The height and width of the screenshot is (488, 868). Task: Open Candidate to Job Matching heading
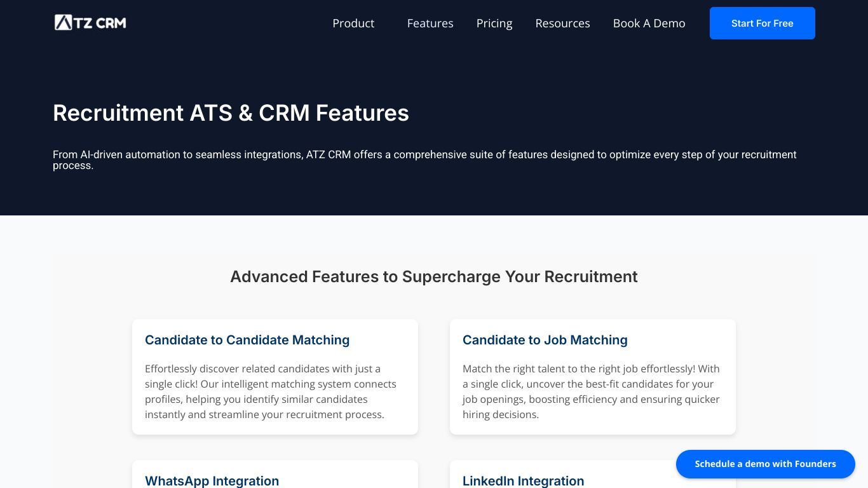(545, 340)
